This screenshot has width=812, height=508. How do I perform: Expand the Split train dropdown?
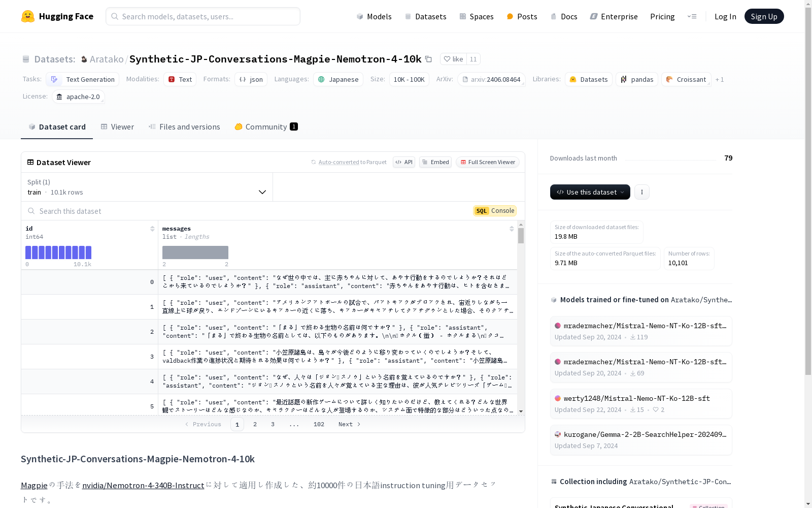[x=147, y=187]
